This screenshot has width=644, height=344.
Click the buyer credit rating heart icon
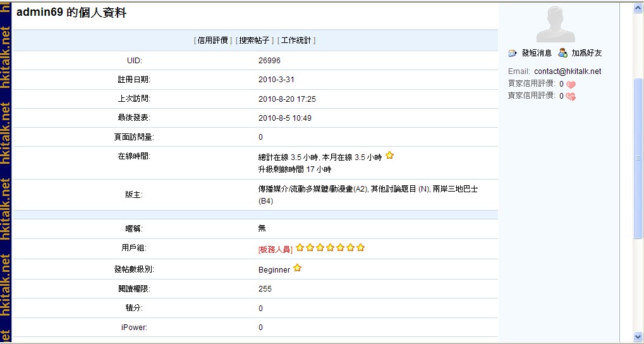(x=571, y=84)
